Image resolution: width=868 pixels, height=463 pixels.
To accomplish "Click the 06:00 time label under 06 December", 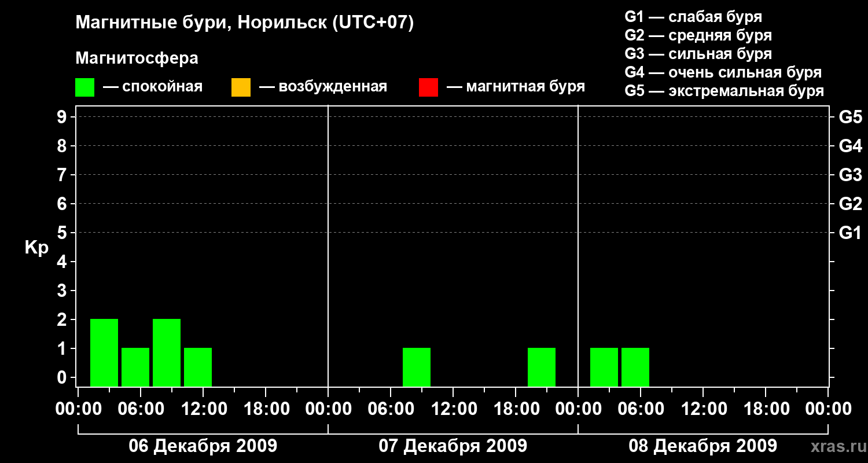I will [141, 409].
